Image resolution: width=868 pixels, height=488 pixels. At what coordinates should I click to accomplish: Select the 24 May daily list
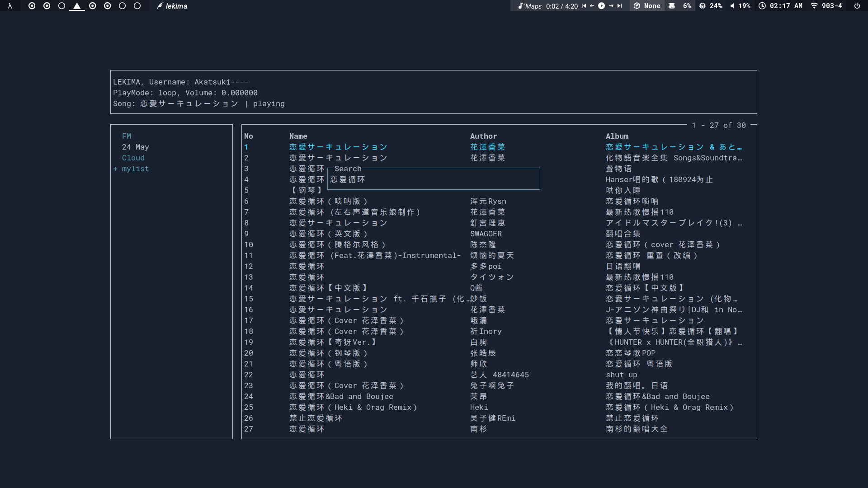135,147
